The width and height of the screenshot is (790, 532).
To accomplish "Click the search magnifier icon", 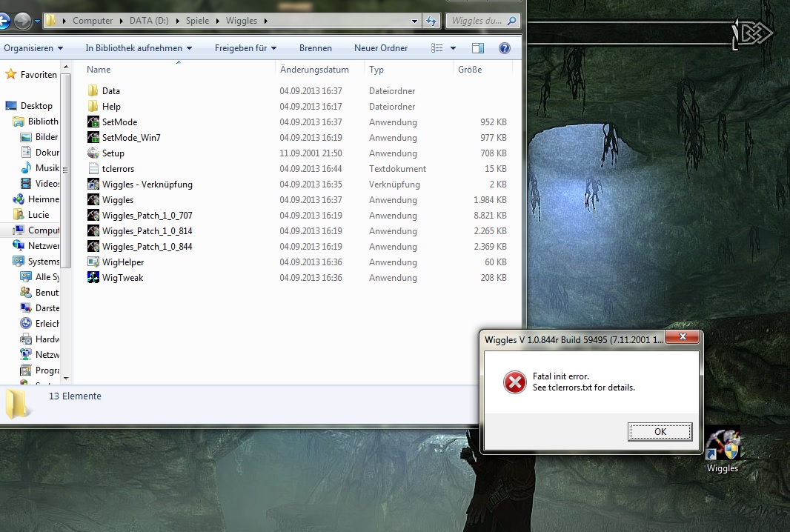I will coord(511,21).
